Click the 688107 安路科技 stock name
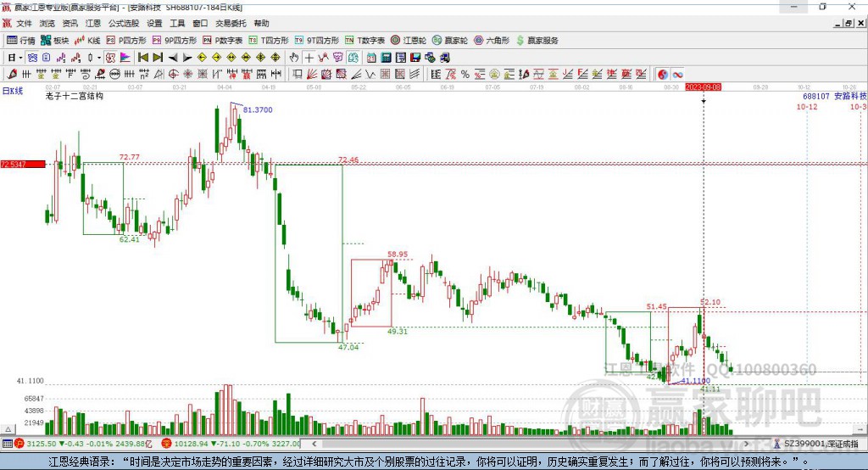 (835, 96)
